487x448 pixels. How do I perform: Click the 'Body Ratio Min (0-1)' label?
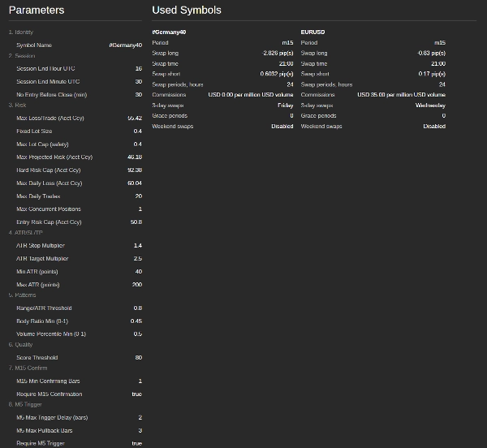pos(42,321)
